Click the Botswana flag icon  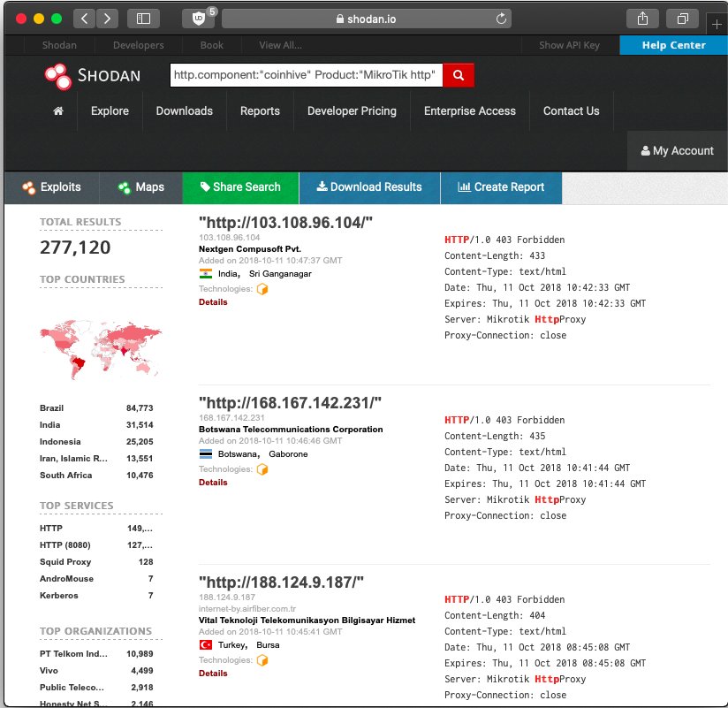206,454
